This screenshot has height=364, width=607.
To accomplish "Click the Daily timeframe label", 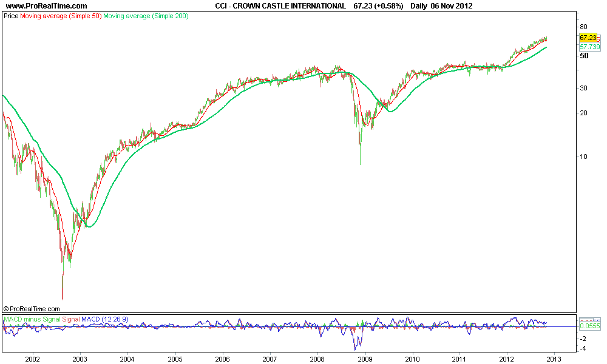I will [x=419, y=6].
